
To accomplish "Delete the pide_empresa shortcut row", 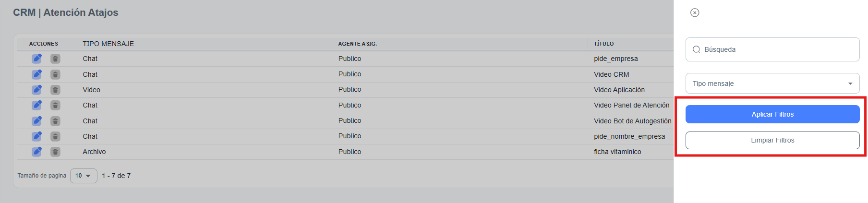I will pos(56,59).
